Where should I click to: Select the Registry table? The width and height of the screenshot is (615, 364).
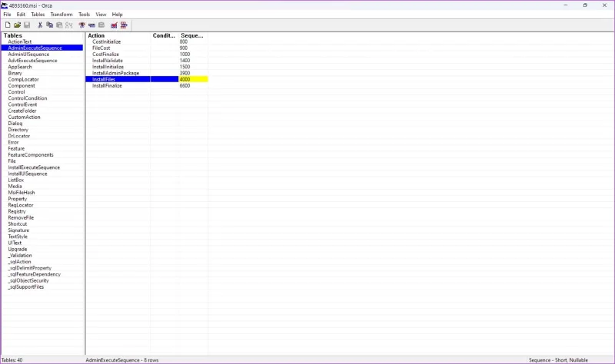coord(17,211)
